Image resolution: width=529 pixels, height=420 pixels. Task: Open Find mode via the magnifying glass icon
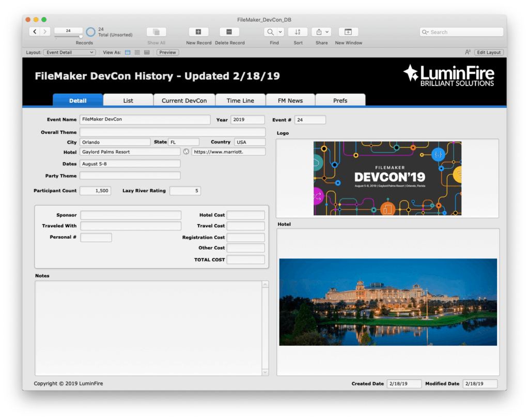click(271, 32)
